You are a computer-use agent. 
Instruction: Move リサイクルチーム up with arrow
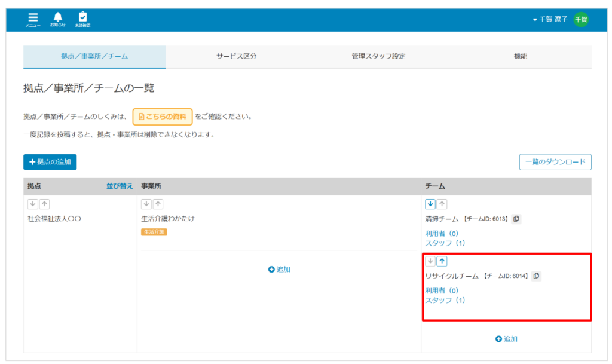[x=442, y=261]
